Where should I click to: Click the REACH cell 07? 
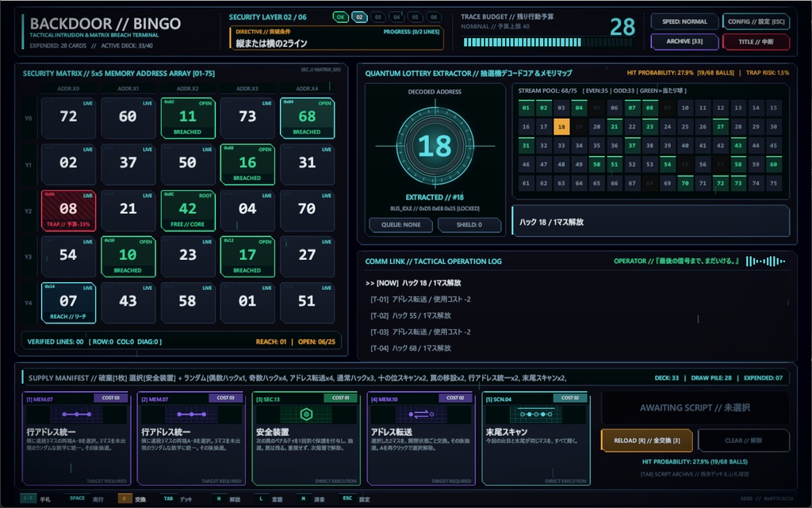pos(68,303)
